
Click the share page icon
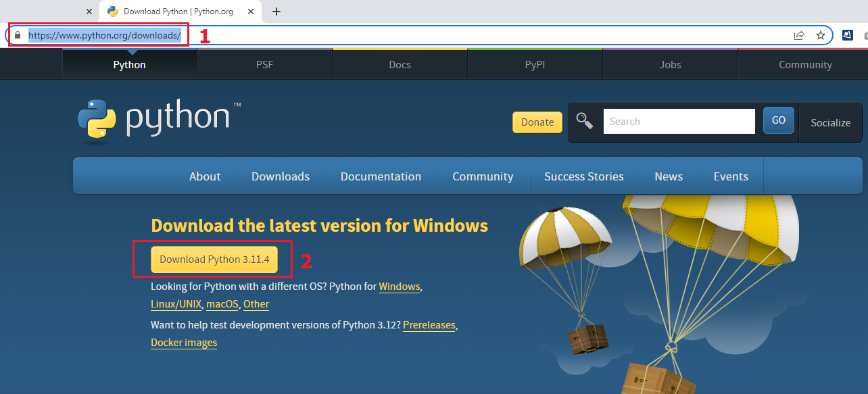click(x=799, y=35)
